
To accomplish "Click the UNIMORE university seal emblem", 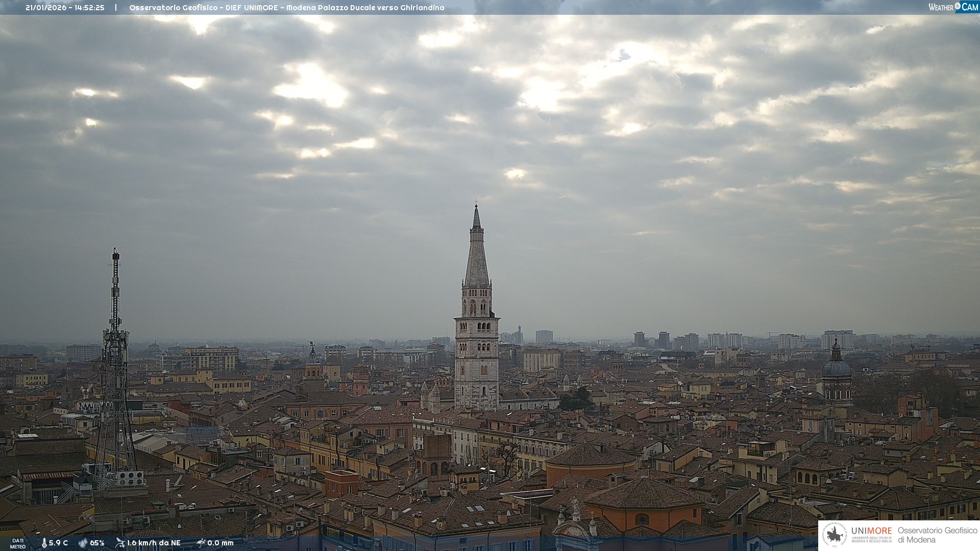I will coord(835,535).
